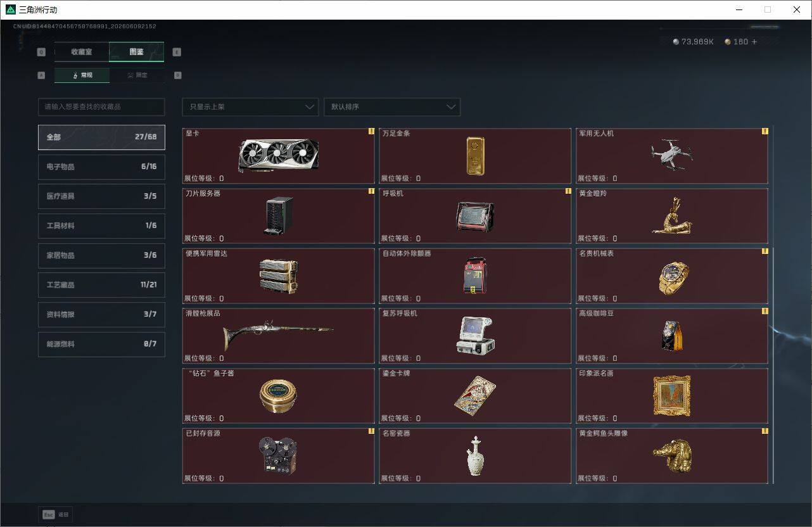Click the yellow alert badge on 名贵机械表
812x527 pixels.
click(x=764, y=251)
